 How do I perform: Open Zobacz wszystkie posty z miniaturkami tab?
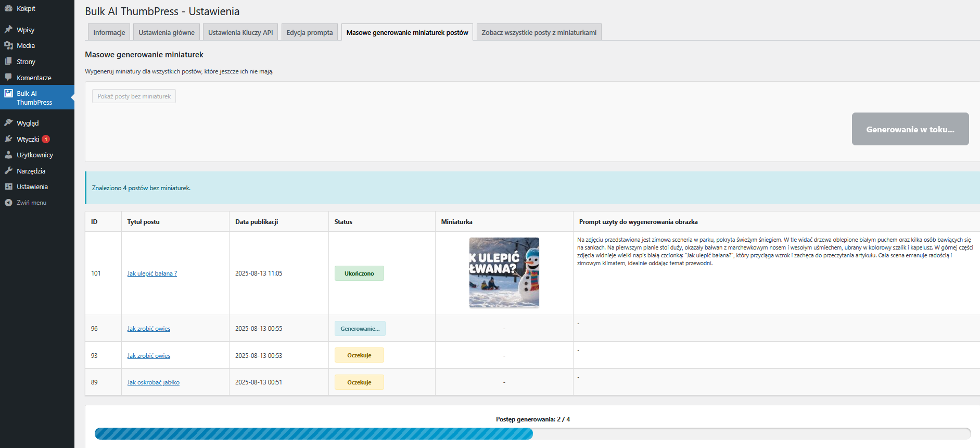[539, 32]
